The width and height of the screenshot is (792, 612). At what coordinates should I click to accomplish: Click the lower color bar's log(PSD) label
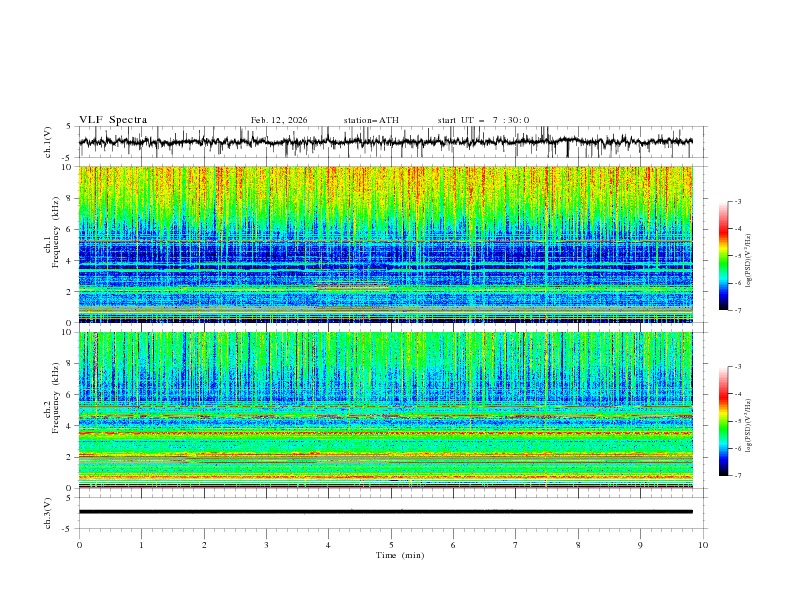[748, 426]
